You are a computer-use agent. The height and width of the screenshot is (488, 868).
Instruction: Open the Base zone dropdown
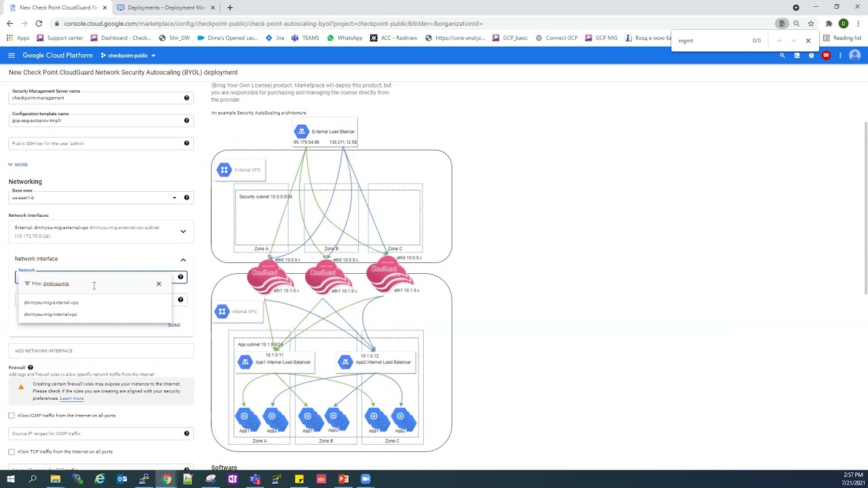click(x=94, y=197)
